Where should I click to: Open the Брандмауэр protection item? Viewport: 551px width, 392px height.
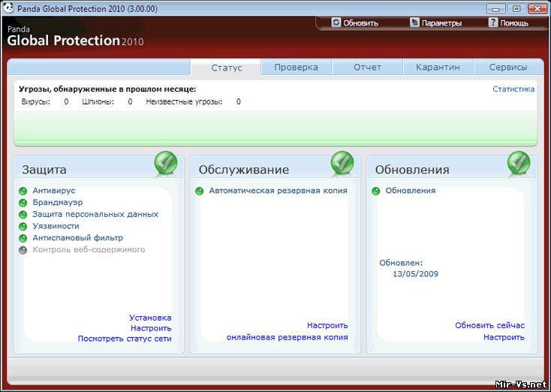pyautogui.click(x=58, y=203)
